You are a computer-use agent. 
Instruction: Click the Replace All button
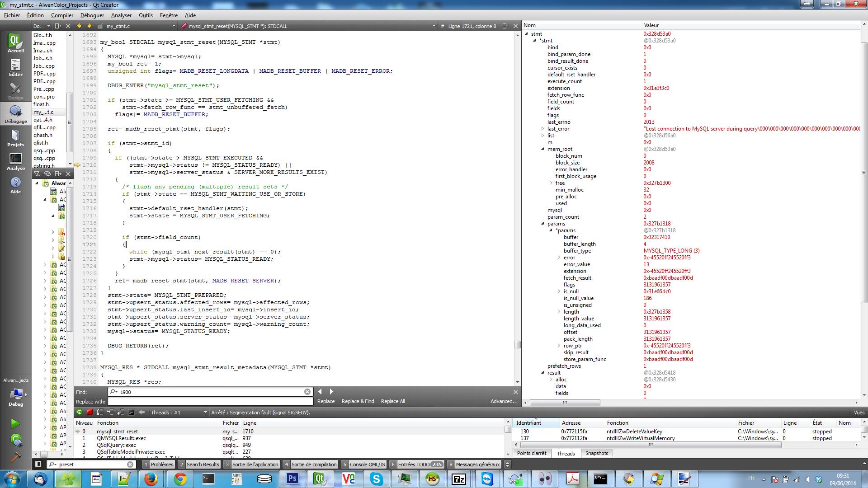click(x=392, y=401)
